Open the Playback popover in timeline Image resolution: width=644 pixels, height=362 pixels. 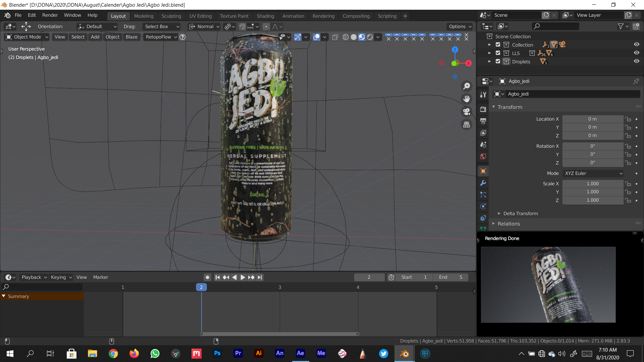coord(34,277)
